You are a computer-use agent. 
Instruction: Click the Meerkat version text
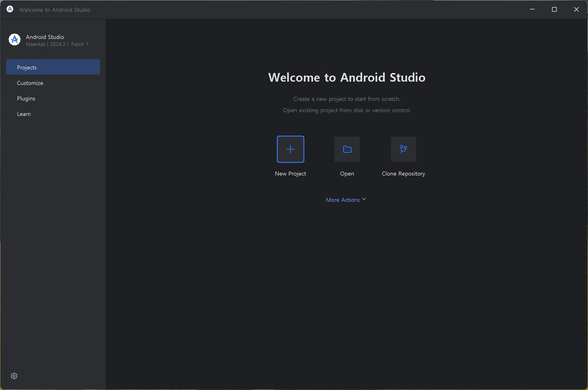click(57, 44)
